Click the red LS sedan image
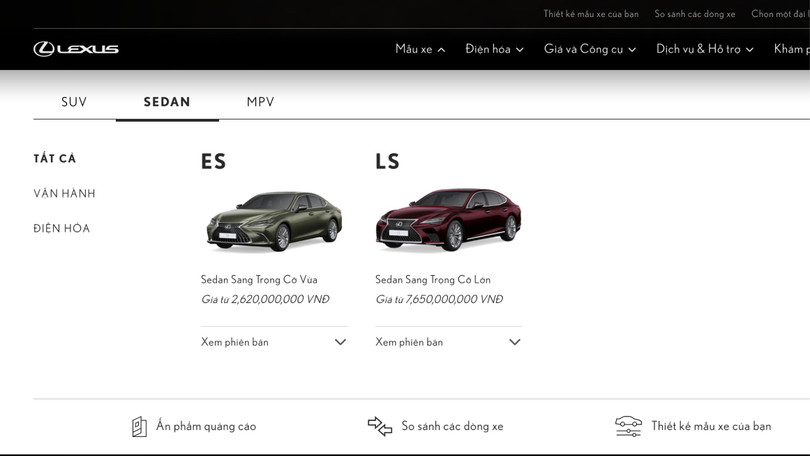This screenshot has height=456, width=810. click(448, 219)
